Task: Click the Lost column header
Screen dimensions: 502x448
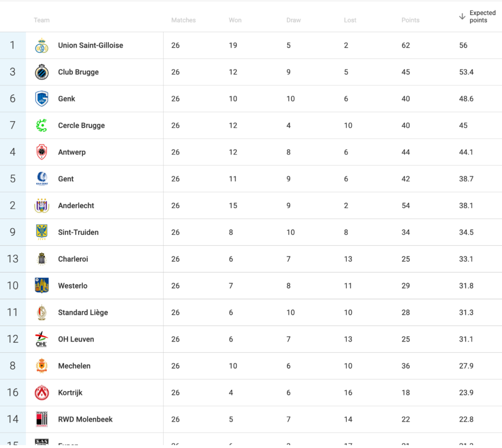Action: pyautogui.click(x=350, y=20)
